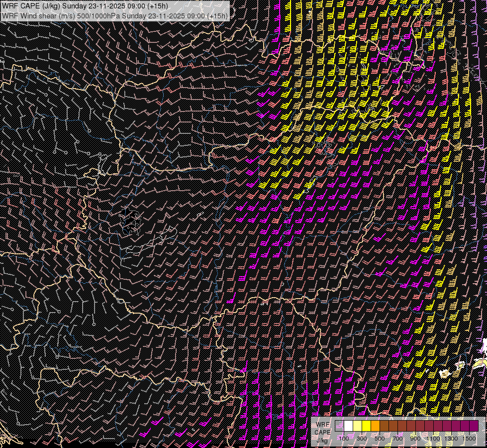The image size is (487, 448).
Task: Click the bright yellow CAPE legend swatch
Action: click(366, 426)
